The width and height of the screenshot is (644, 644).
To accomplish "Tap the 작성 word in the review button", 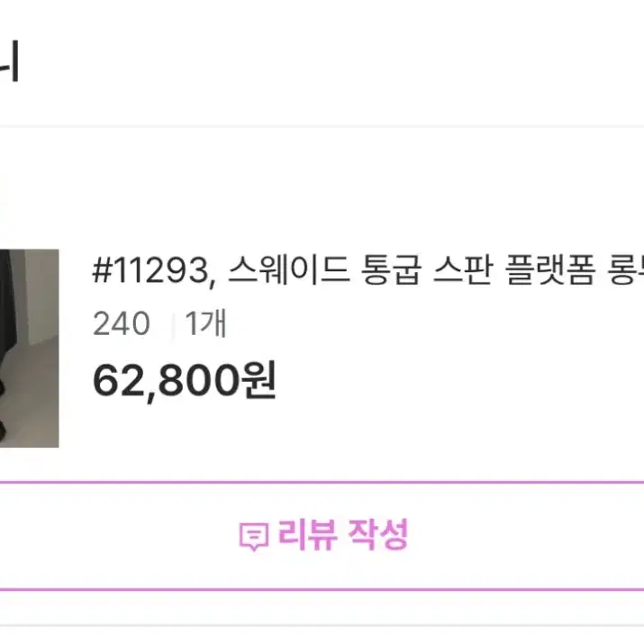I will pos(378,534).
